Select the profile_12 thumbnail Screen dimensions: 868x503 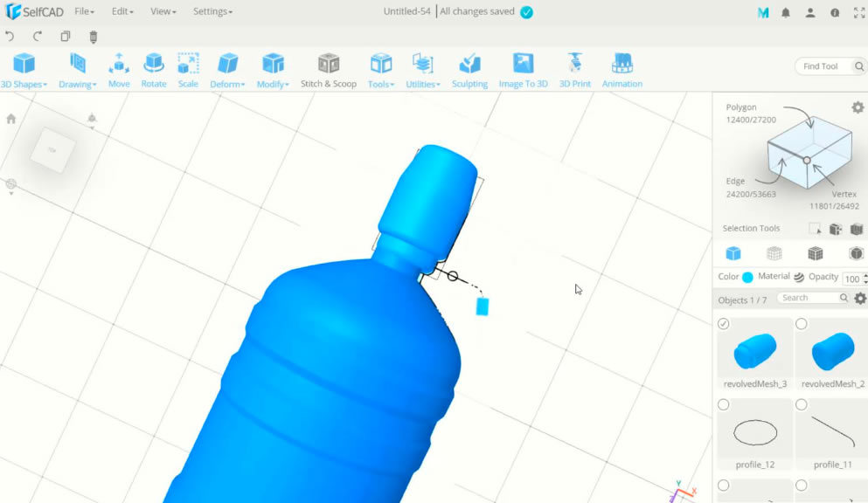tap(754, 432)
